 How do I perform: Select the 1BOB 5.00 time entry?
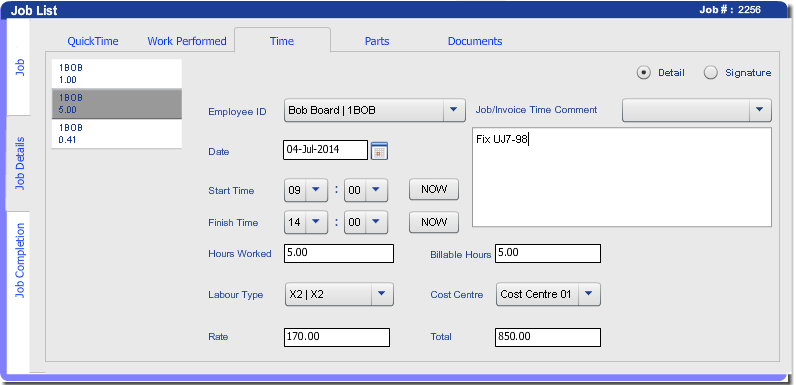click(x=117, y=104)
